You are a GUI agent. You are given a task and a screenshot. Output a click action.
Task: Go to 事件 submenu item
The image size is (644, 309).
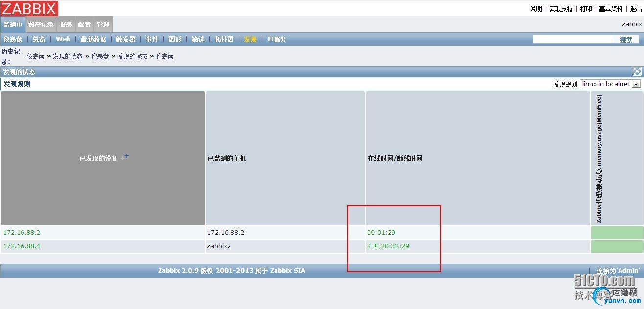[x=152, y=40]
